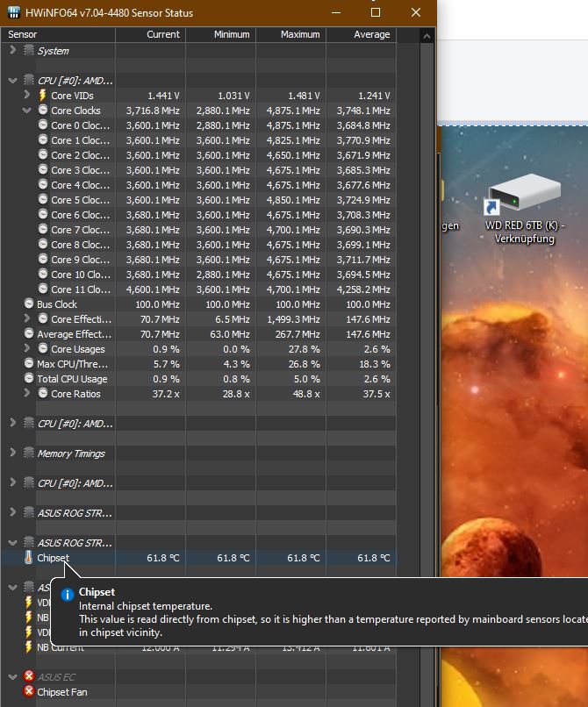Click the red X icon beside ASUS EC
This screenshot has height=707, width=588.
point(29,676)
